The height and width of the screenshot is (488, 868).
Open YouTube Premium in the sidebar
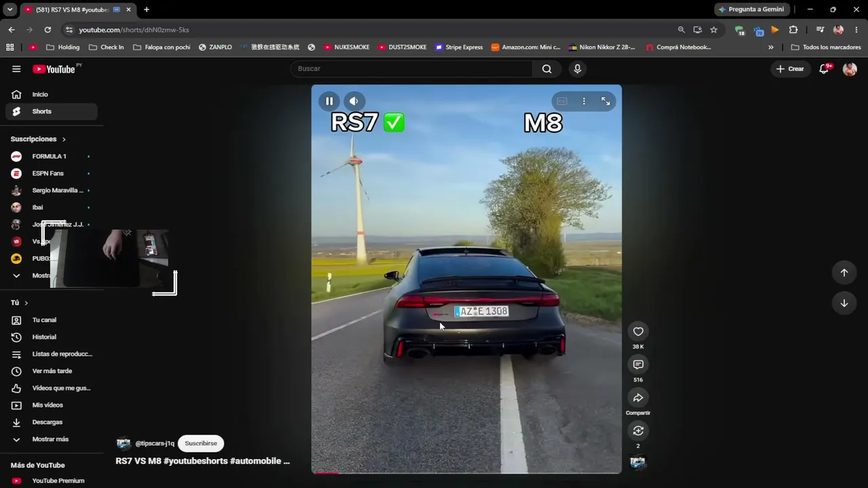tap(52, 481)
